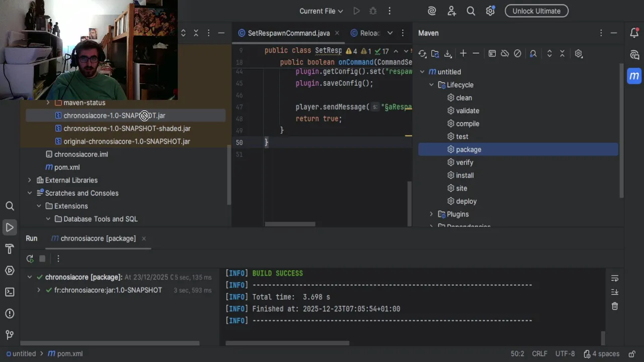The height and width of the screenshot is (362, 644).
Task: Open Maven settings gear
Action: click(579, 53)
